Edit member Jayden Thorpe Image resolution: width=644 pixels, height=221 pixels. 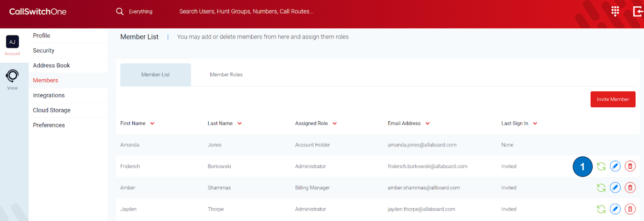tap(615, 209)
